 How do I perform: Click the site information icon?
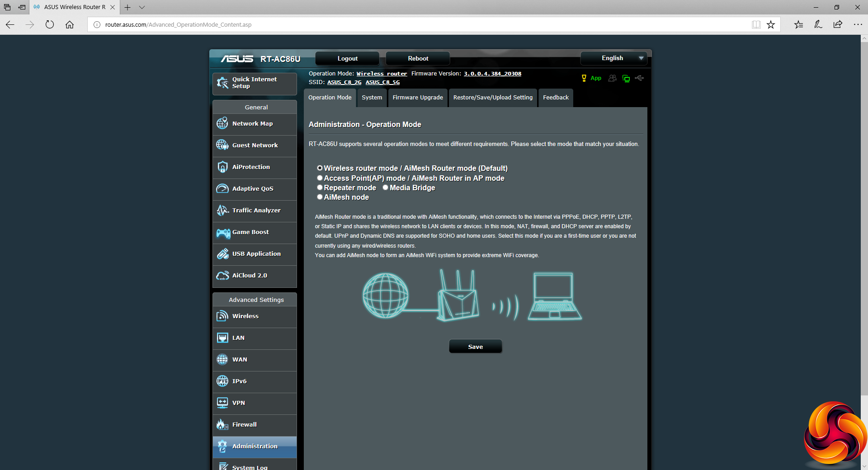point(97,24)
